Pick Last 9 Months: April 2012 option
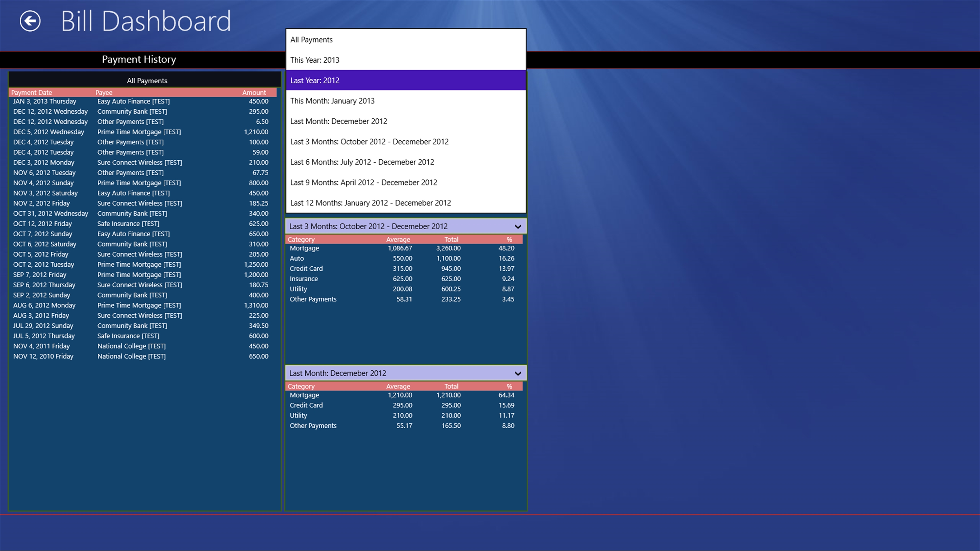The width and height of the screenshot is (980, 551). click(363, 182)
